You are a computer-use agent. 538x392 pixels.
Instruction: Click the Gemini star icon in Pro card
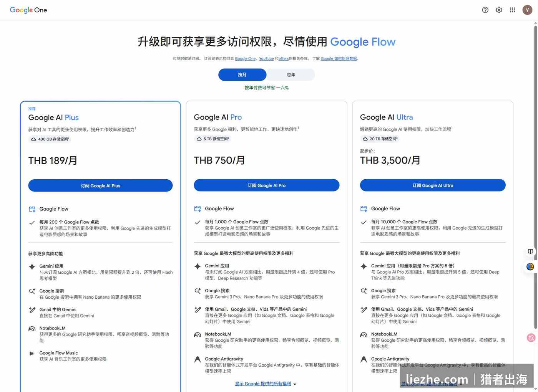pos(198,266)
